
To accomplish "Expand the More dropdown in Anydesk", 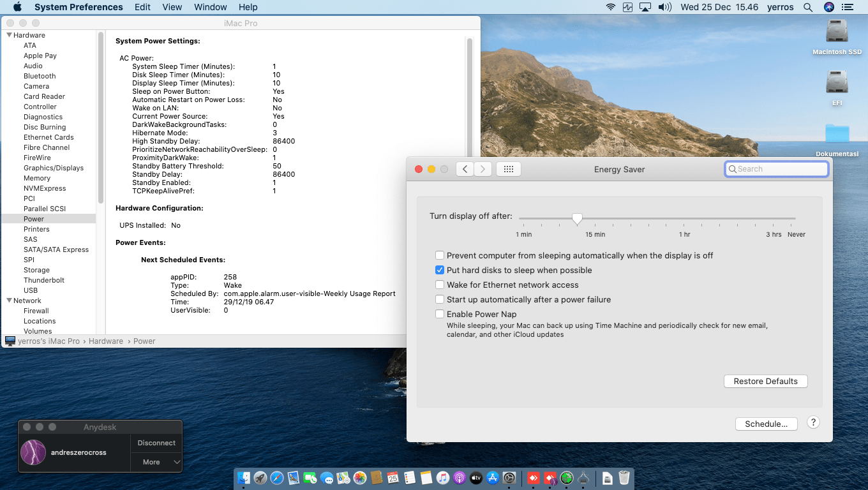I will coord(156,462).
